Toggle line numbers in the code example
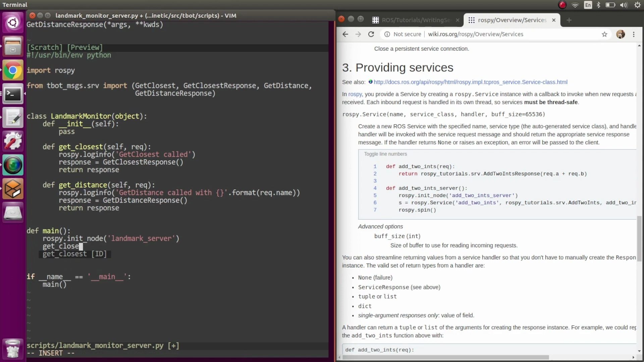Screen dimensions: 644x362 point(385,154)
